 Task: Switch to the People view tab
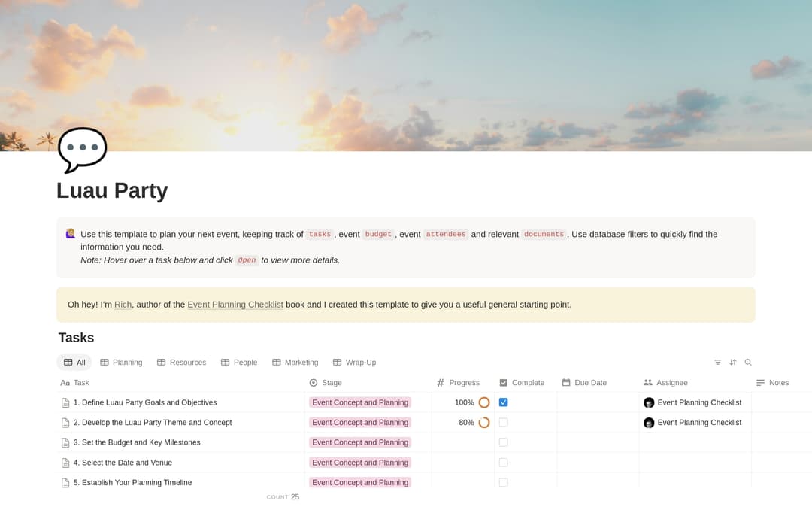(239, 363)
